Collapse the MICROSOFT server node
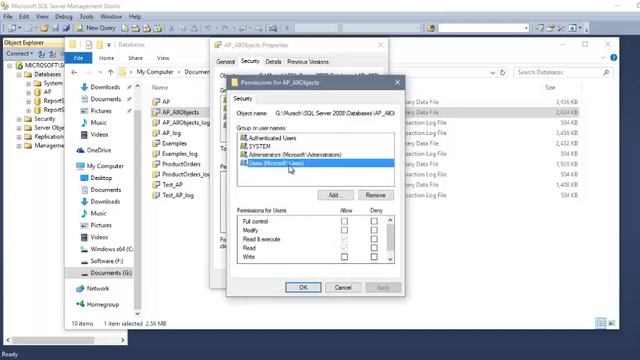640x360 pixels. [10, 65]
